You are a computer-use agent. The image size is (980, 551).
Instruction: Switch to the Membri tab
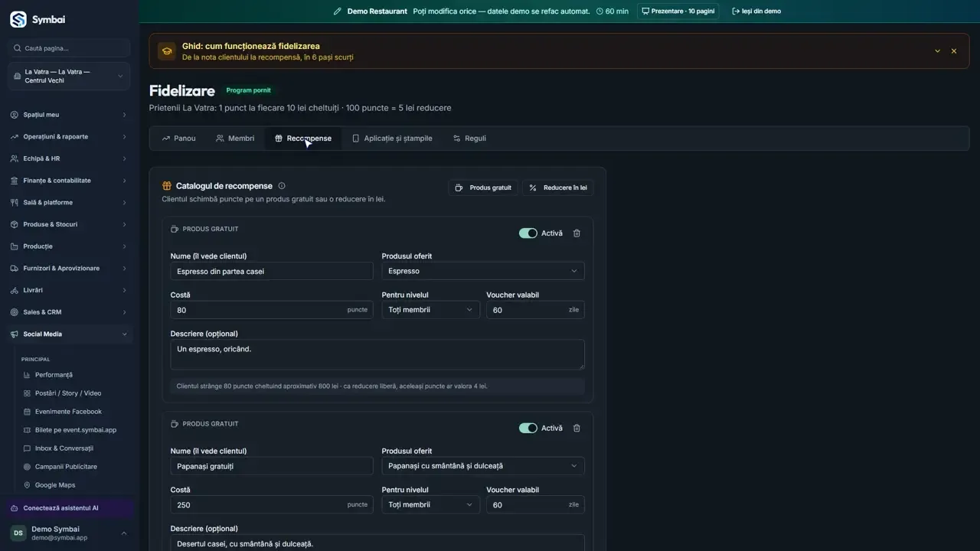click(x=235, y=139)
